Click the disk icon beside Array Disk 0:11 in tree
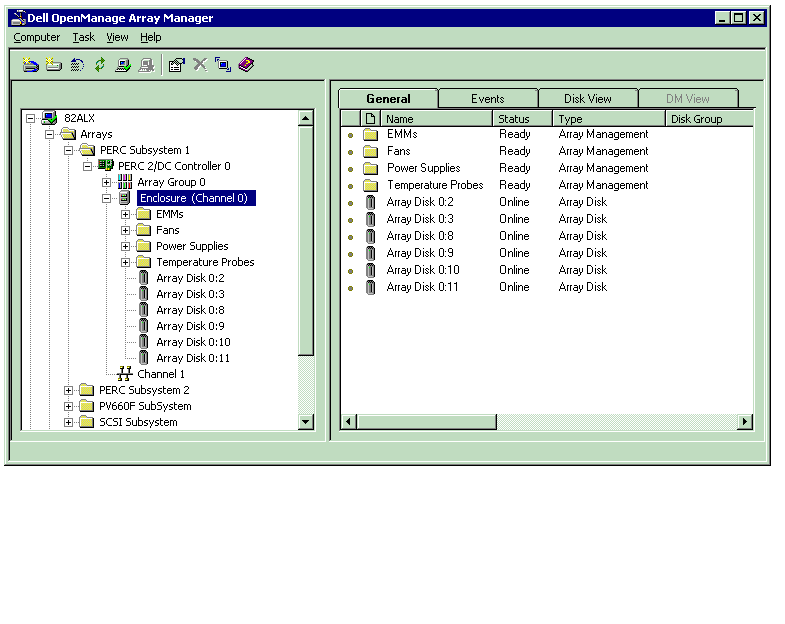This screenshot has height=624, width=785. pyautogui.click(x=144, y=358)
